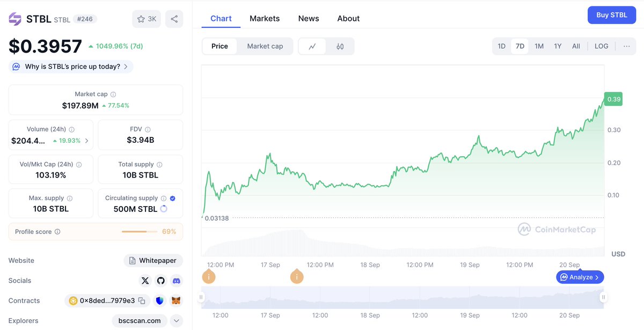The width and height of the screenshot is (644, 330).
Task: Open the Total supply info icon
Action: [159, 165]
